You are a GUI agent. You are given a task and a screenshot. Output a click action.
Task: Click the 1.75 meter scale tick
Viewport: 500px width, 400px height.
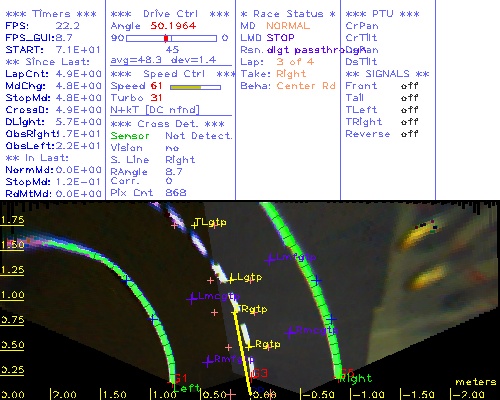[12, 220]
